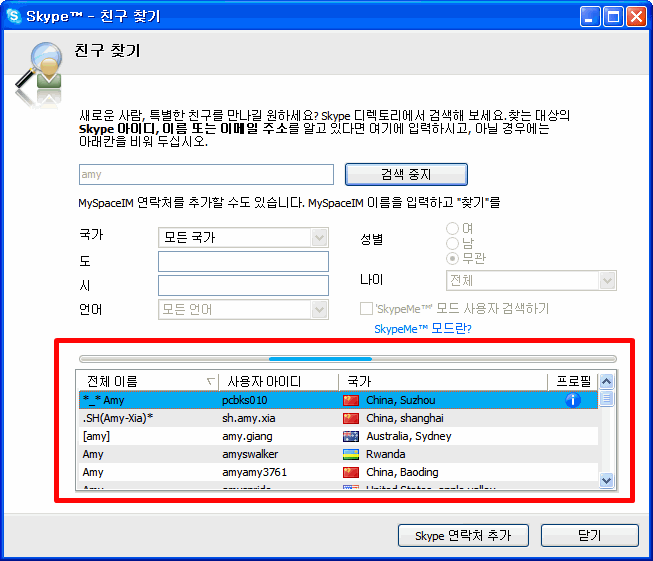Click the 닫기 button
The height and width of the screenshot is (561, 653).
tap(589, 535)
